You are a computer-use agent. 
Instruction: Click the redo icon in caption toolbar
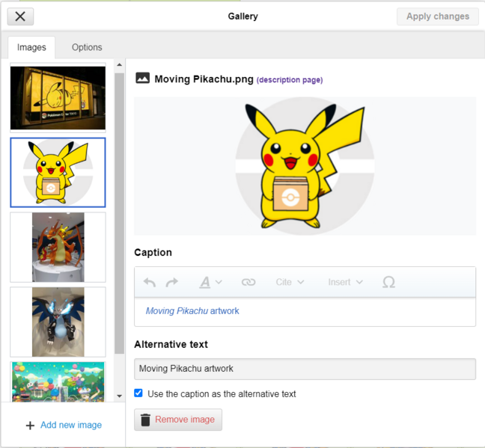171,282
